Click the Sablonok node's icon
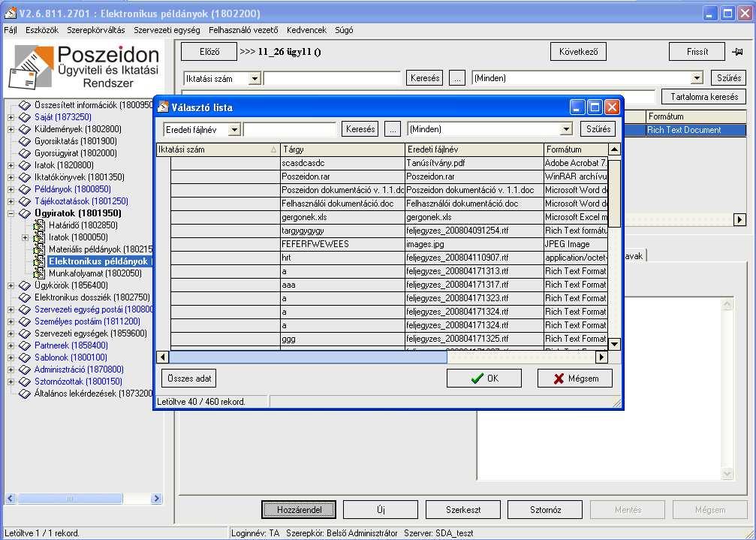Image resolution: width=756 pixels, height=540 pixels. tap(25, 357)
